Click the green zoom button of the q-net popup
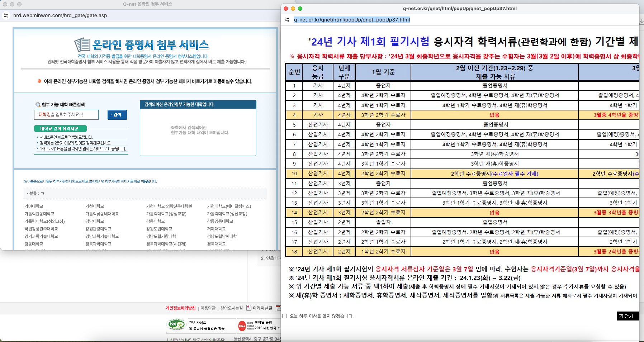This screenshot has height=342, width=644. pos(300,9)
